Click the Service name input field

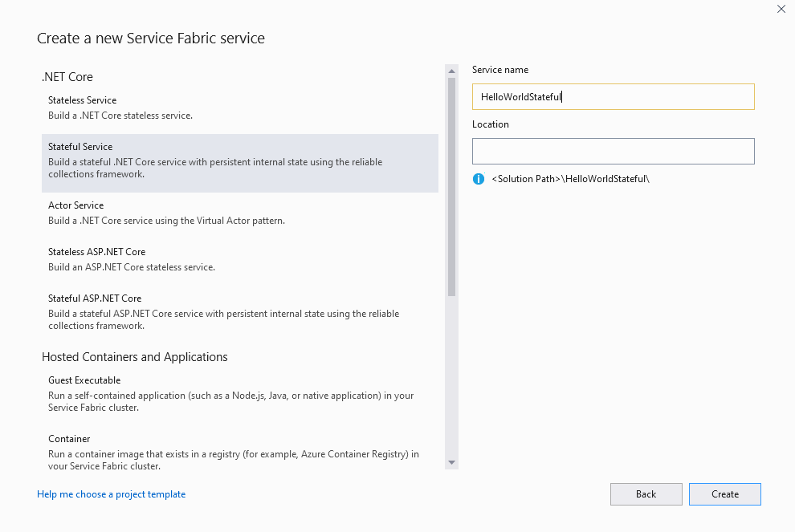pyautogui.click(x=613, y=96)
